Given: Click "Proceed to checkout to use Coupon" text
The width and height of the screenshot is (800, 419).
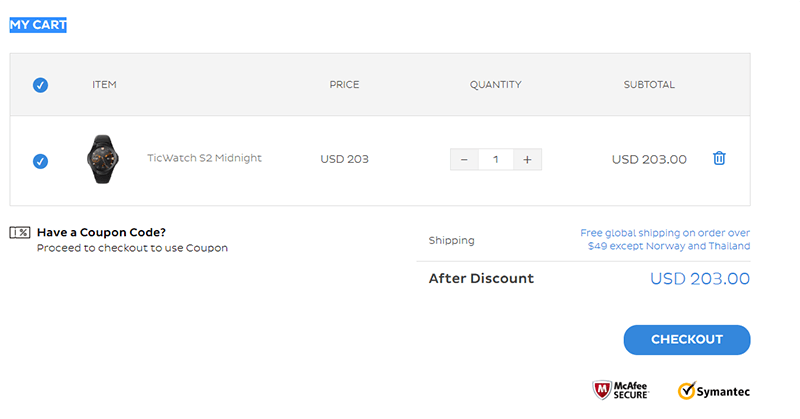Looking at the screenshot, I should coord(132,248).
